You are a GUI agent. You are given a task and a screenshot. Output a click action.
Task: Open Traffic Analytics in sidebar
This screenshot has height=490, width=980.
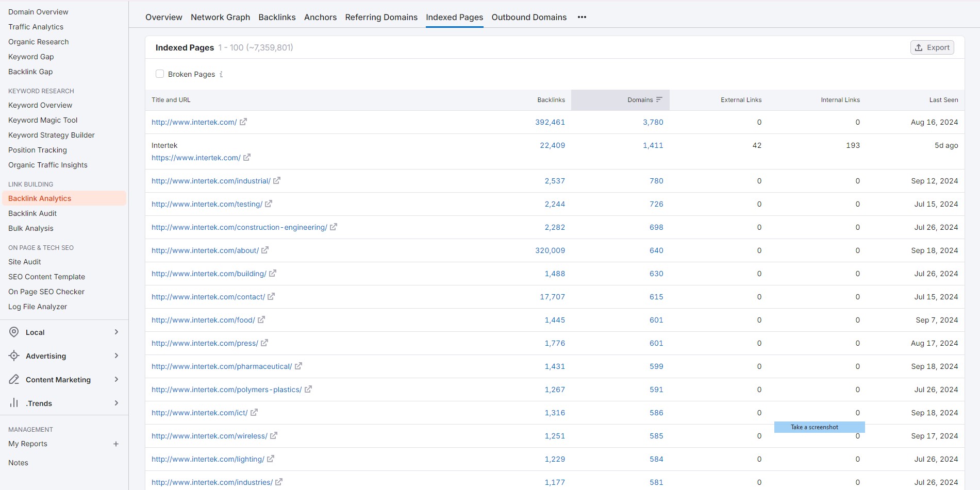[x=36, y=27]
